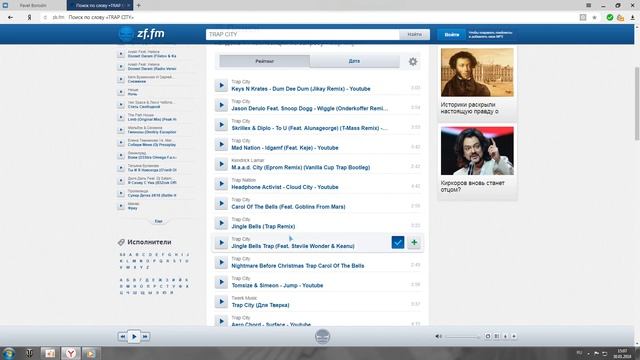
Task: Play Kendrick Lamar M.a.a.d. City remix
Action: click(x=221, y=164)
